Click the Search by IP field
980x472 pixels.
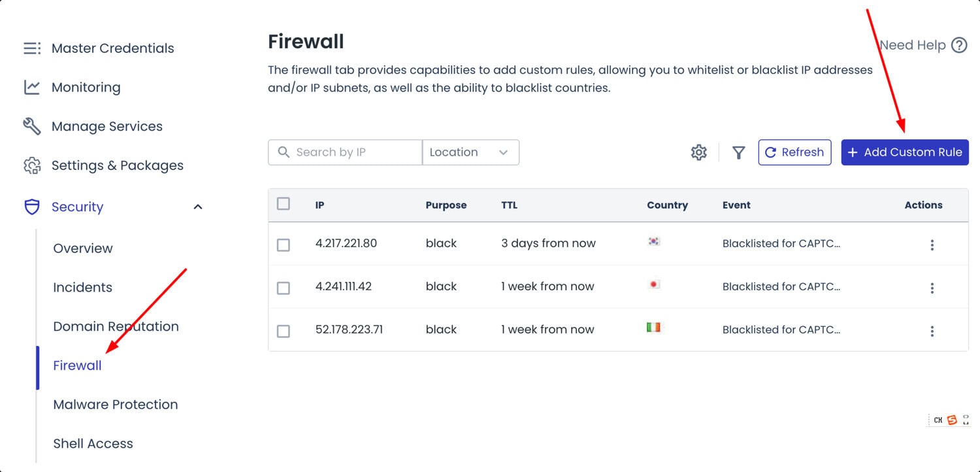pyautogui.click(x=346, y=152)
